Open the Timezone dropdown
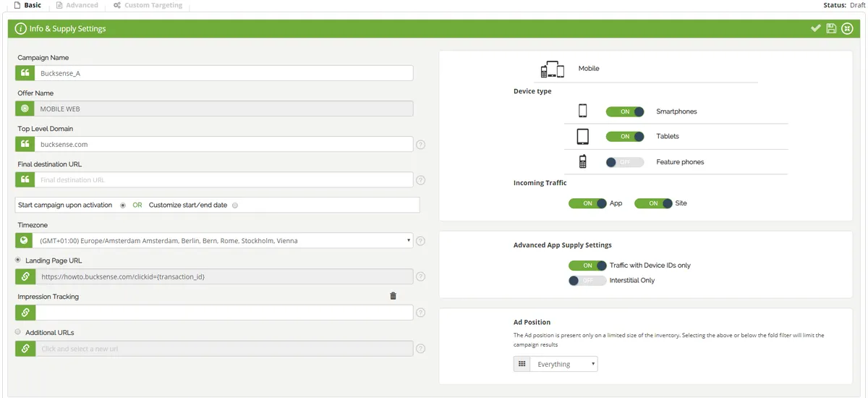868x398 pixels. click(224, 240)
